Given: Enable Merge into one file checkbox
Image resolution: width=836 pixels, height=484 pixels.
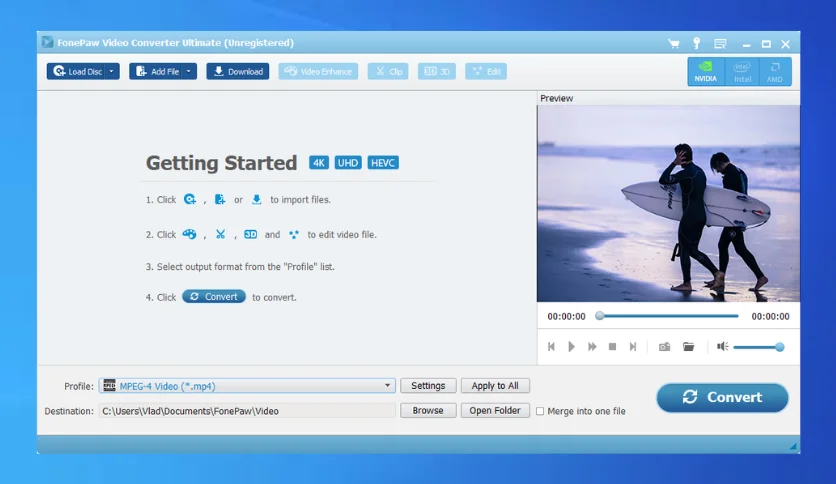Looking at the screenshot, I should [x=540, y=411].
